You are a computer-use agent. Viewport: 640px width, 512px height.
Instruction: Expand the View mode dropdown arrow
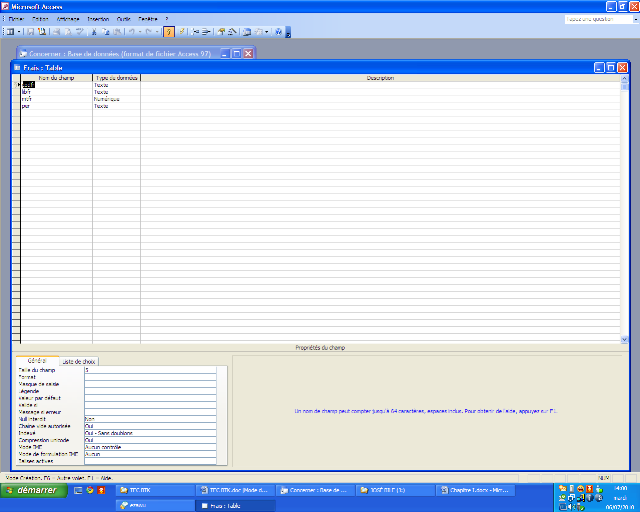pos(20,32)
